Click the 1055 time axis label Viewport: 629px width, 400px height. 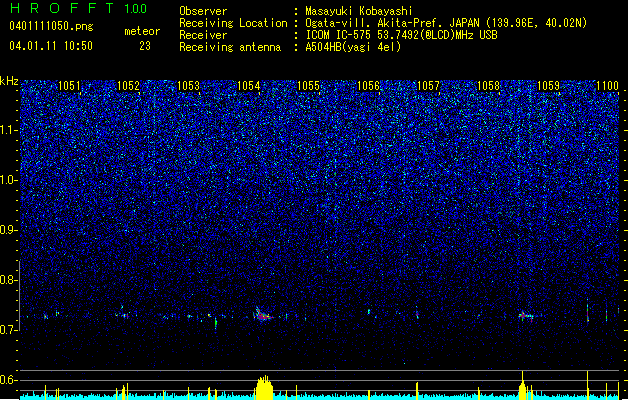point(308,86)
